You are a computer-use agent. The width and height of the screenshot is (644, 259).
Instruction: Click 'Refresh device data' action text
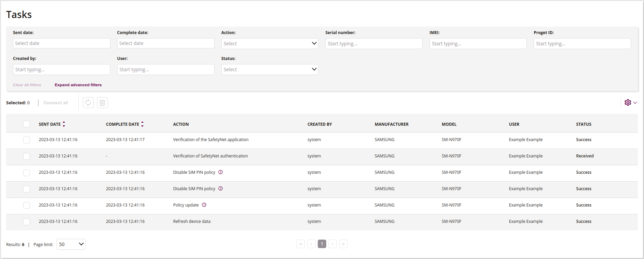pyautogui.click(x=192, y=222)
